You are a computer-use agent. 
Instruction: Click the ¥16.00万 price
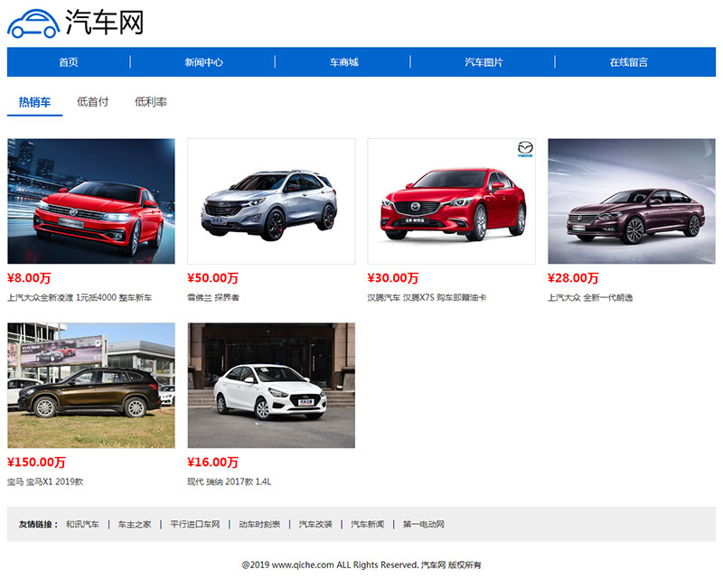point(212,462)
